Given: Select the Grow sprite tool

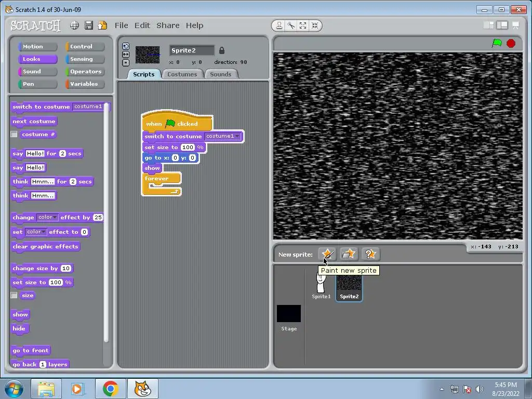Looking at the screenshot, I should [x=303, y=25].
